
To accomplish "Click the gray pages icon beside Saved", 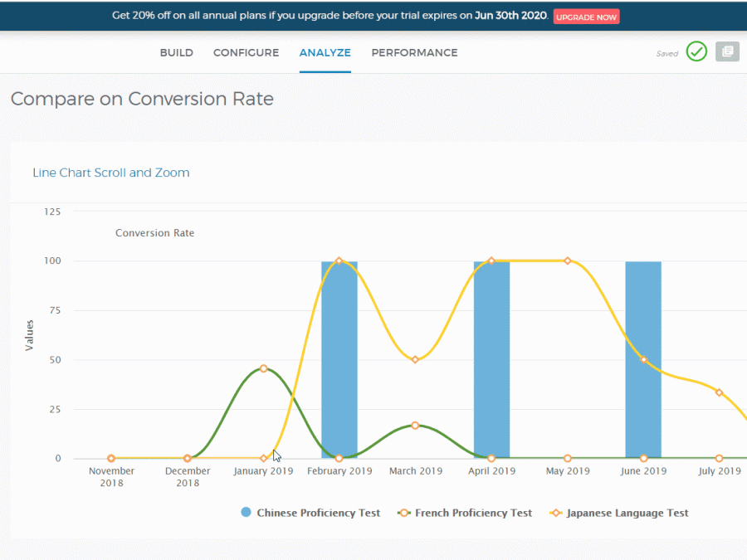I will point(728,52).
